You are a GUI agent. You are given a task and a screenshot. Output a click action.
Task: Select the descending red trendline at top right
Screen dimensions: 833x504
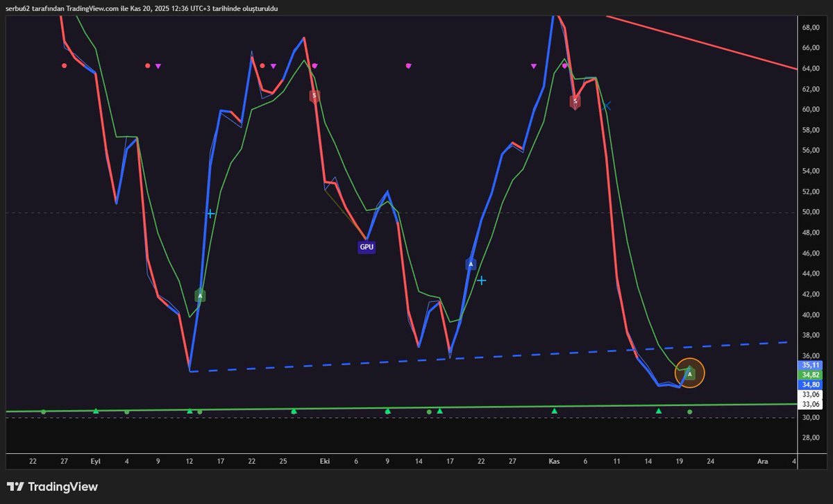coord(701,41)
